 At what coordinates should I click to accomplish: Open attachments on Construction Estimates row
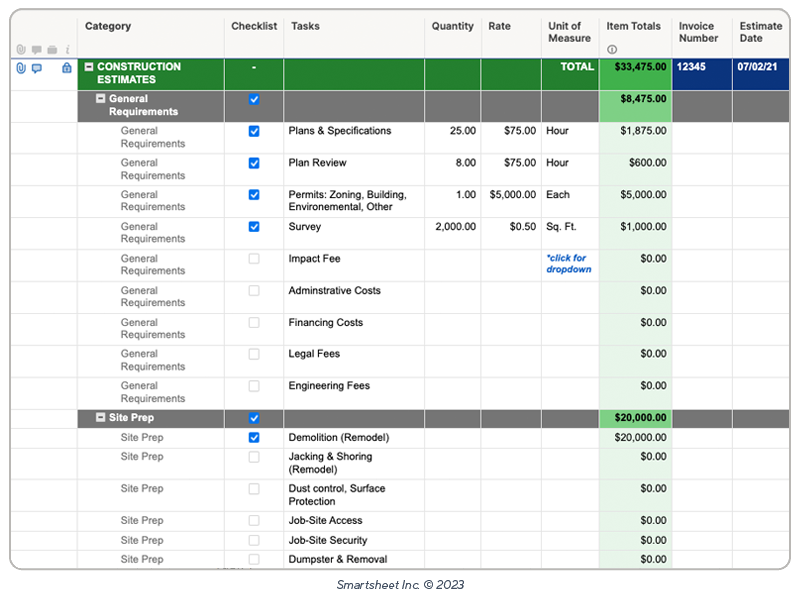point(21,68)
